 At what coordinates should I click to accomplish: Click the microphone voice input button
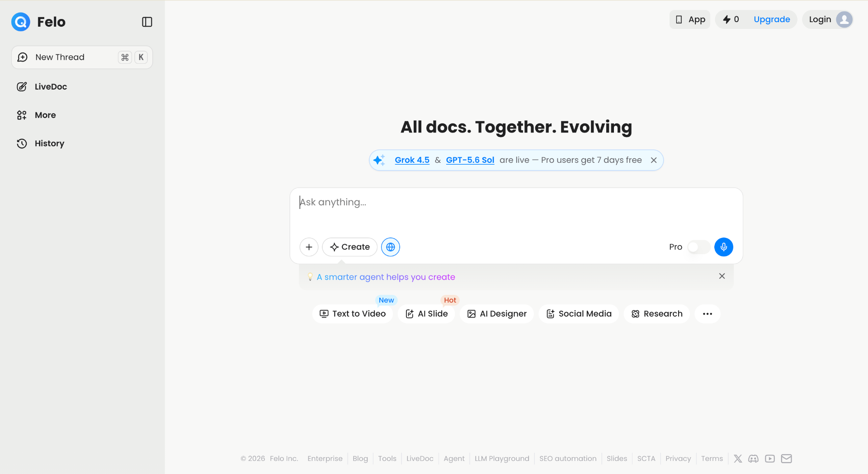point(723,247)
